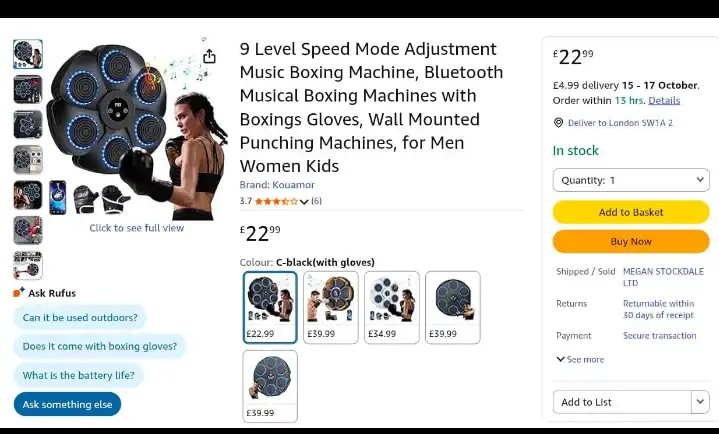Viewport: 719px width, 434px height.
Task: Click 'Ask something else' Rufus button
Action: point(67,404)
